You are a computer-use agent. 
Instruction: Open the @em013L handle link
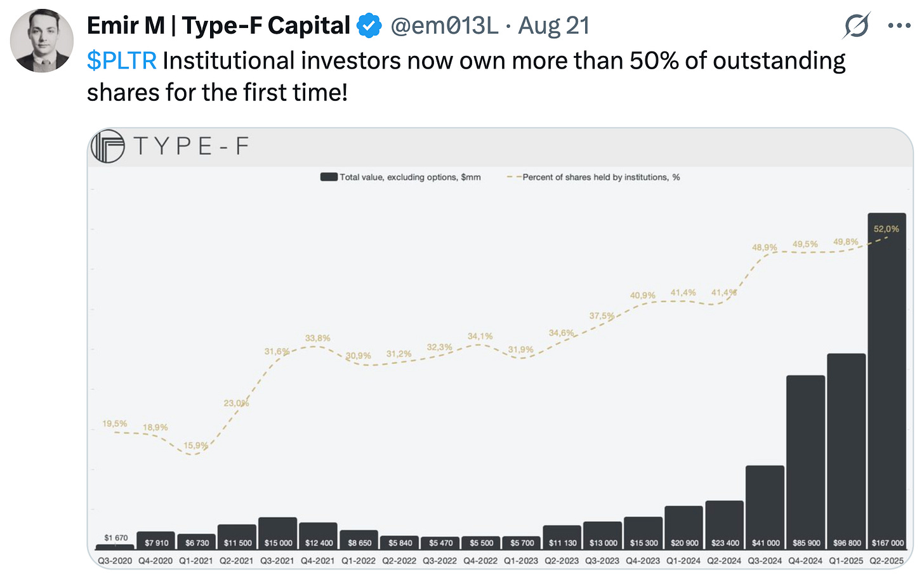[444, 26]
